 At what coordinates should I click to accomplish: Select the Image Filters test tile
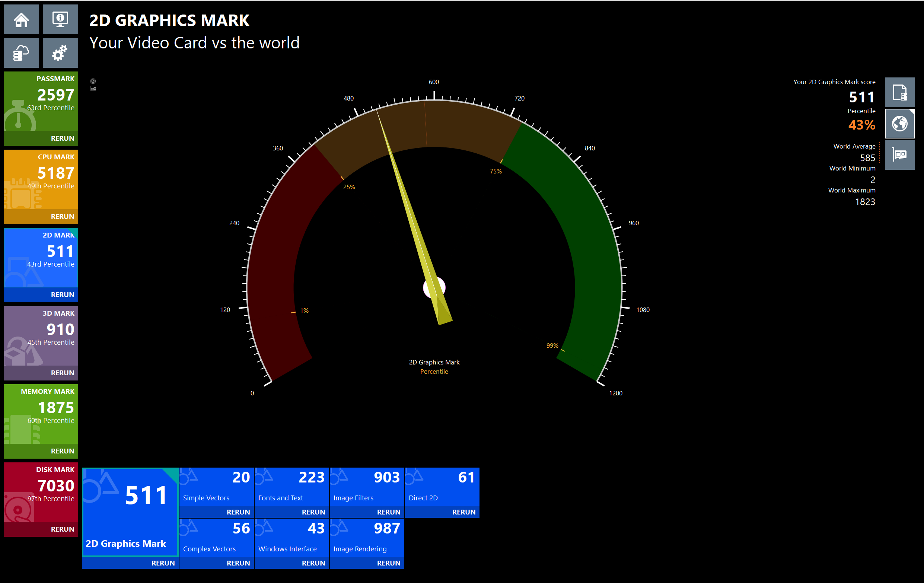point(367,487)
